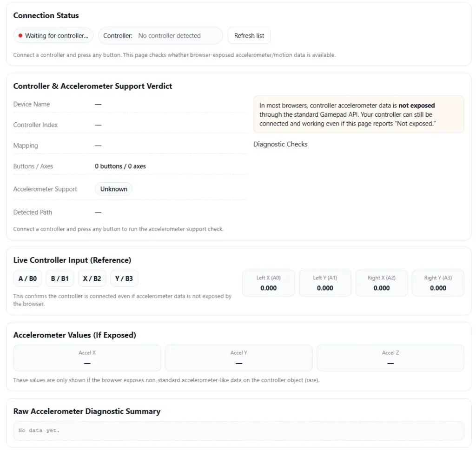Click the Left Y (A1) axis box
The width and height of the screenshot is (476, 451).
coord(325,283)
